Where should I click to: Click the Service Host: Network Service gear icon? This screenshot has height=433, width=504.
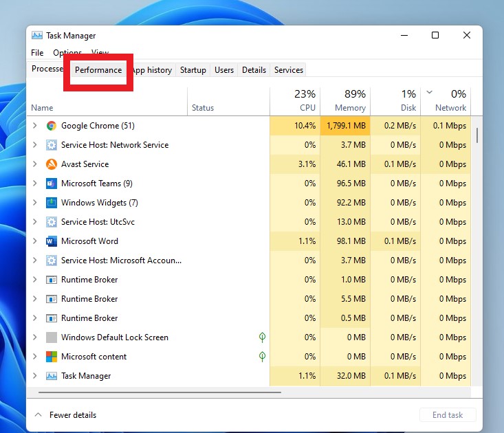(52, 145)
